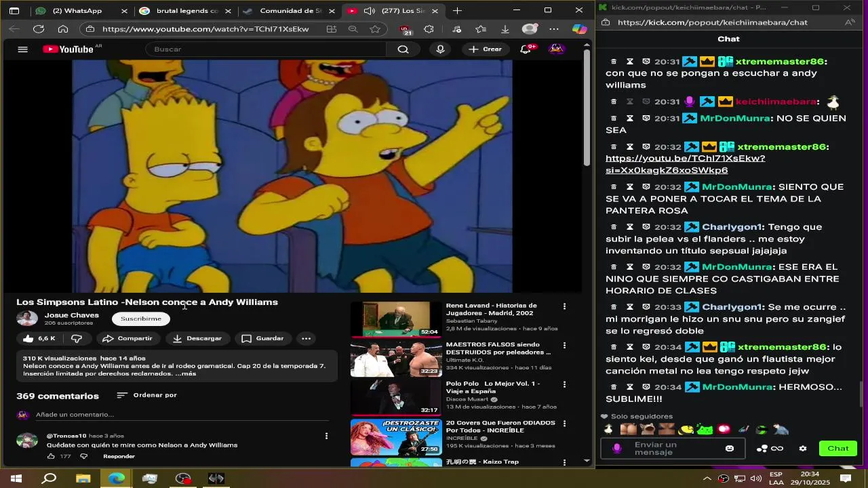
Task: Mute the YouTube tab via speaker icon
Action: tap(370, 11)
